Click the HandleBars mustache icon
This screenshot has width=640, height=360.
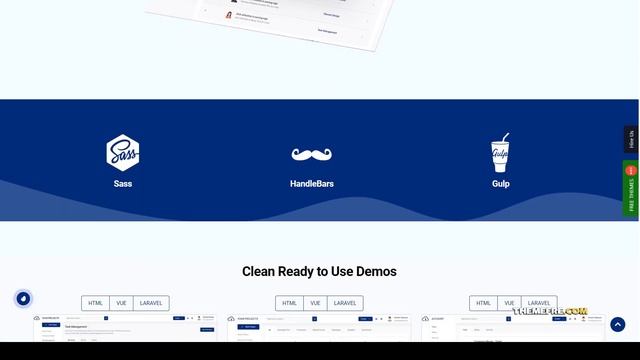coord(312,154)
